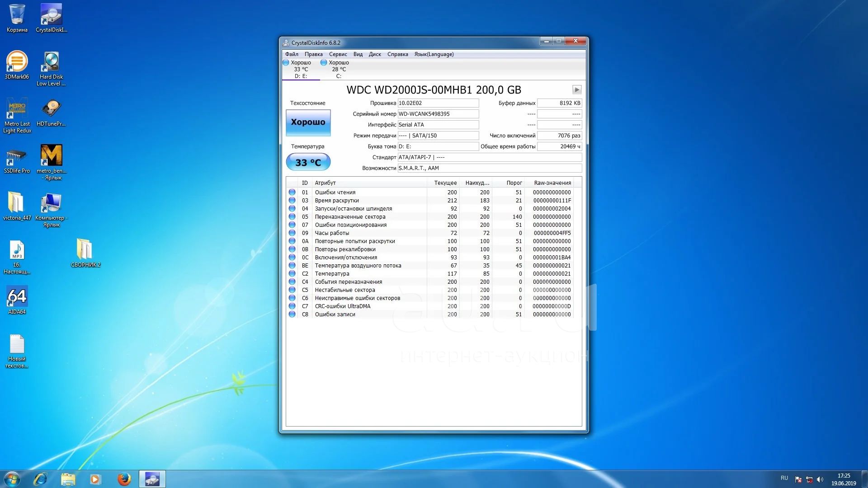Select the 3DMark06 desktop icon

pos(17,65)
